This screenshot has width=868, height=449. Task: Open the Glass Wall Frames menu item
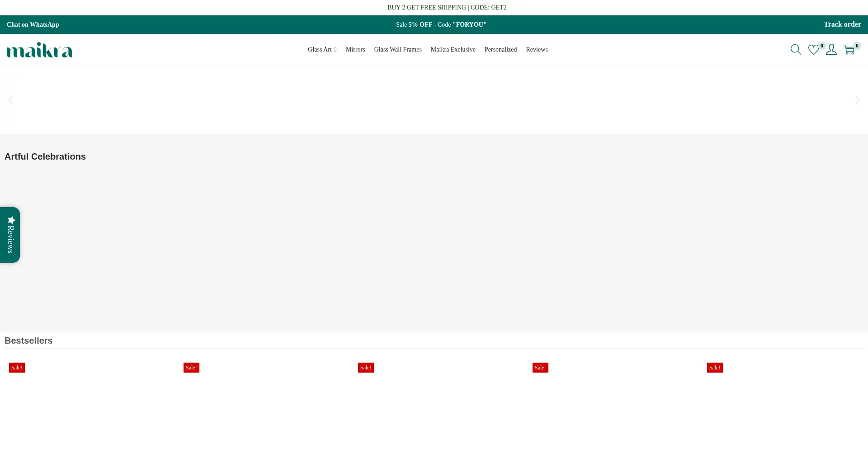tap(398, 50)
